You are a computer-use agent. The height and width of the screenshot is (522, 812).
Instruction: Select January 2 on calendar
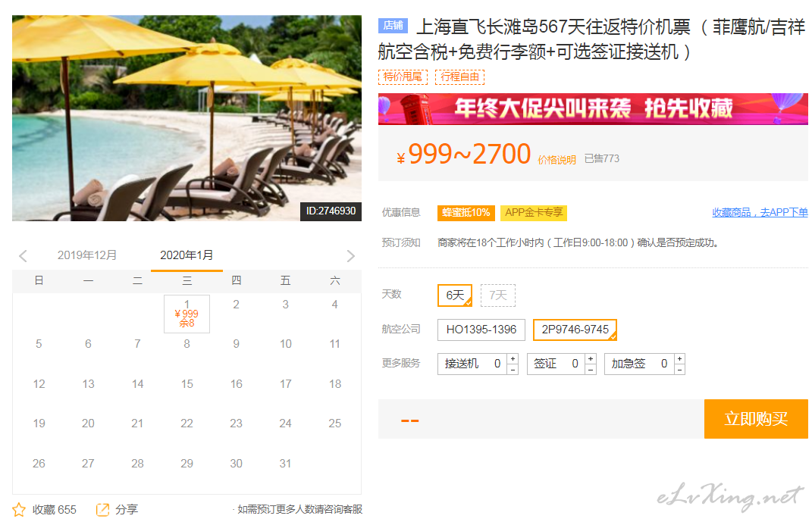(x=236, y=305)
